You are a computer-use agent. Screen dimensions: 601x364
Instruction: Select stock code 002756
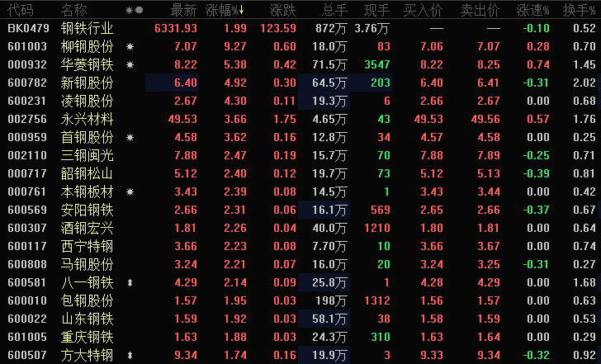click(27, 119)
